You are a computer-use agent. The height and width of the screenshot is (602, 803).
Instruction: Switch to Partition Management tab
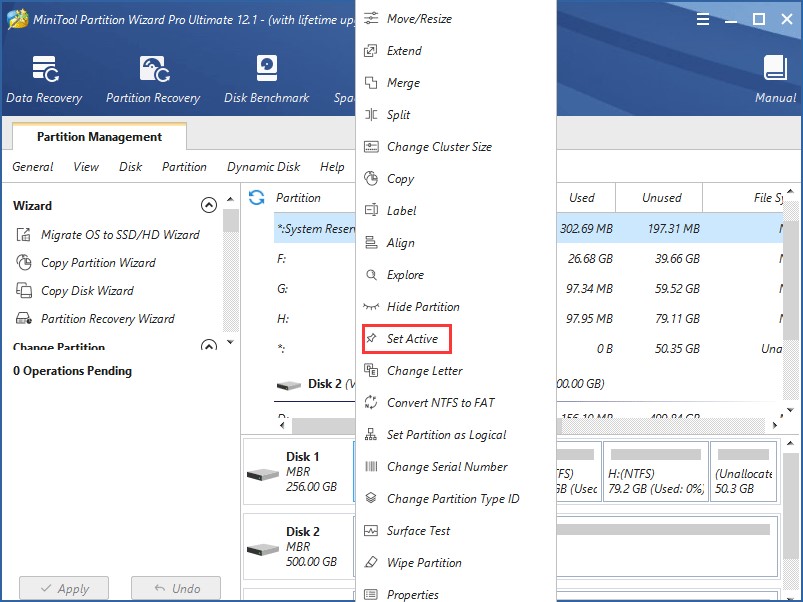click(x=99, y=137)
